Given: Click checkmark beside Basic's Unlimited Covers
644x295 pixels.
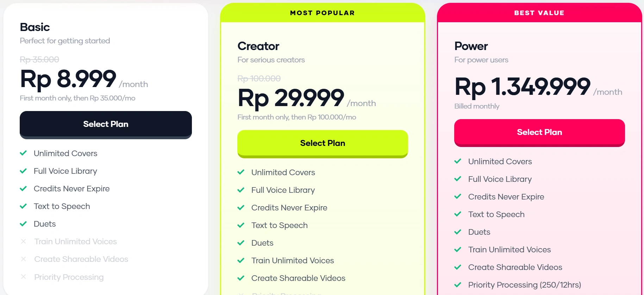Looking at the screenshot, I should tap(23, 153).
